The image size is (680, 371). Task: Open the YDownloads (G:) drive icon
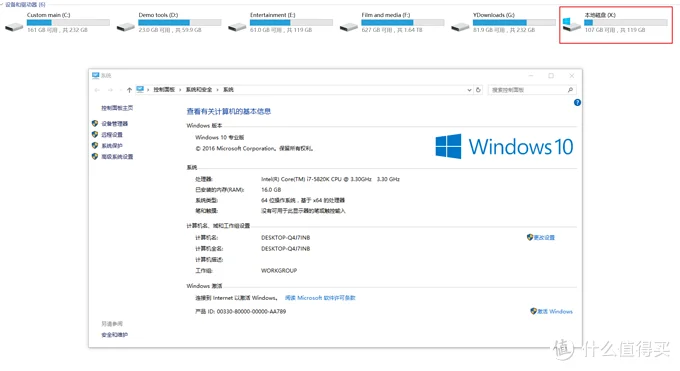point(460,27)
